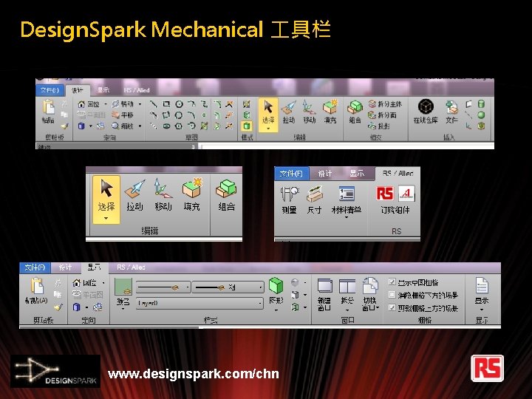
Task: Expand the 切换窗口 switch window dropdown
Action: pos(378,308)
